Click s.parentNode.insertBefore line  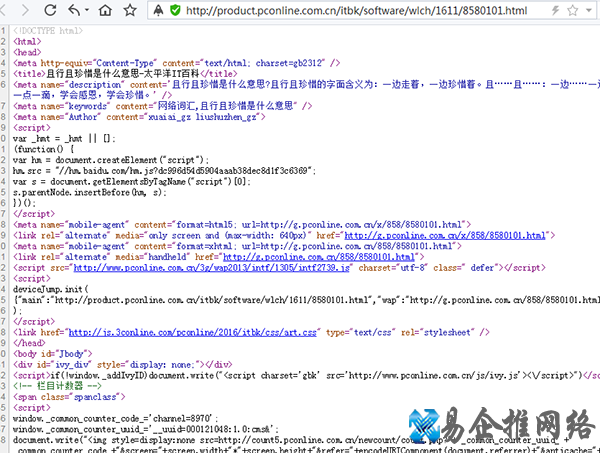tap(90, 192)
